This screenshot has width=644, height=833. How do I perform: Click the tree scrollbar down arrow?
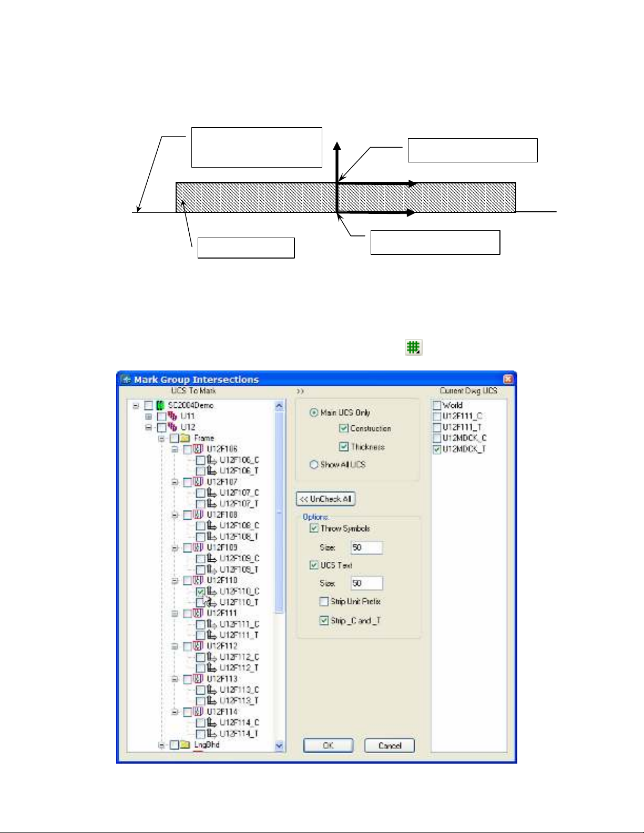pyautogui.click(x=279, y=745)
